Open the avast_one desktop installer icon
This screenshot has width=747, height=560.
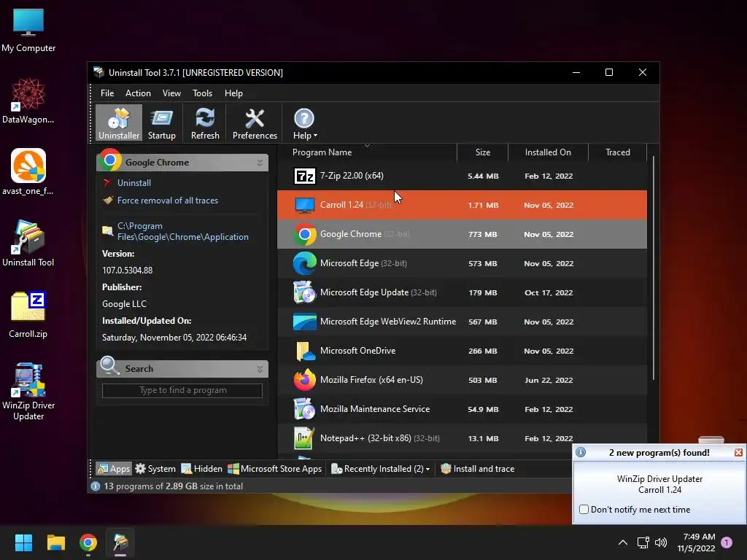coord(28,172)
